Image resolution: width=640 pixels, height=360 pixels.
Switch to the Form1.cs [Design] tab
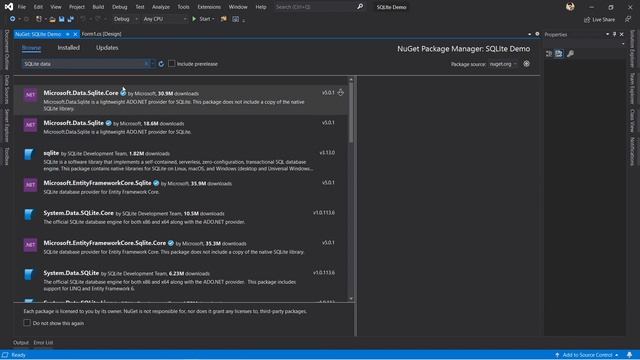tap(101, 34)
